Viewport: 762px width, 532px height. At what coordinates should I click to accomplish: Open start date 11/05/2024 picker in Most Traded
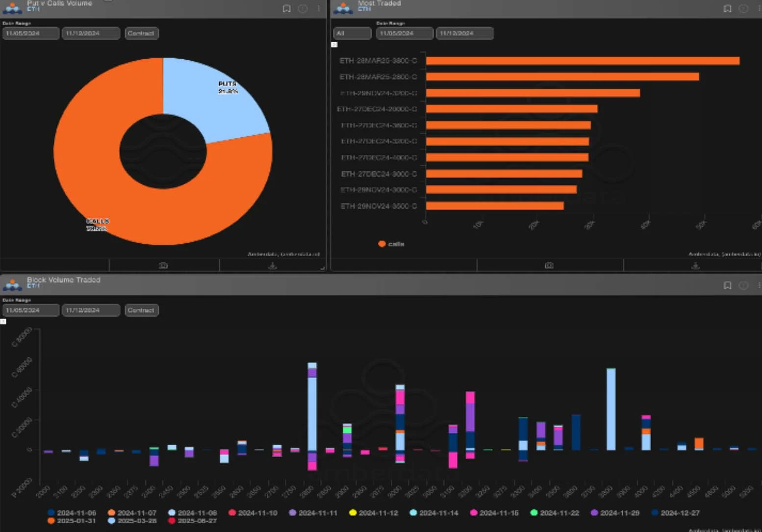tap(405, 33)
